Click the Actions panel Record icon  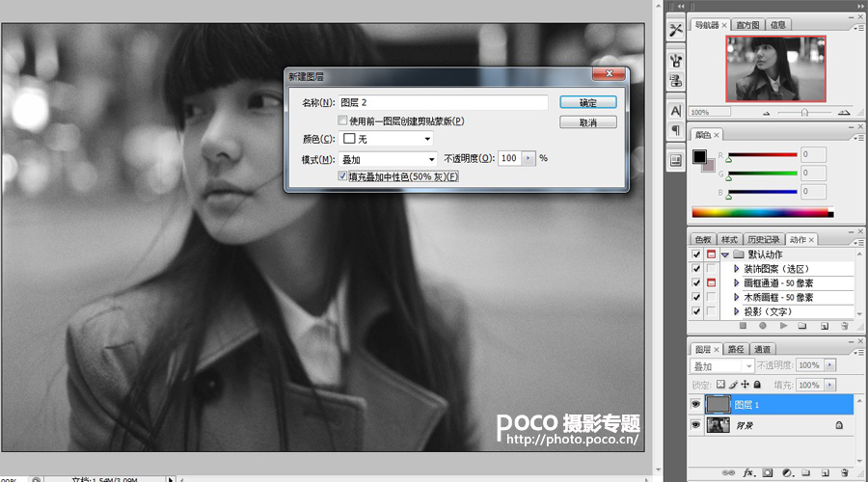763,326
